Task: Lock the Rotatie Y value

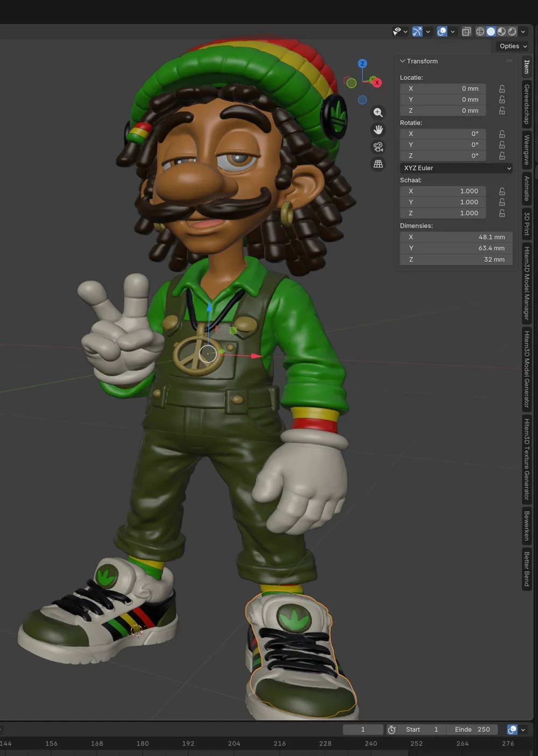Action: click(502, 145)
